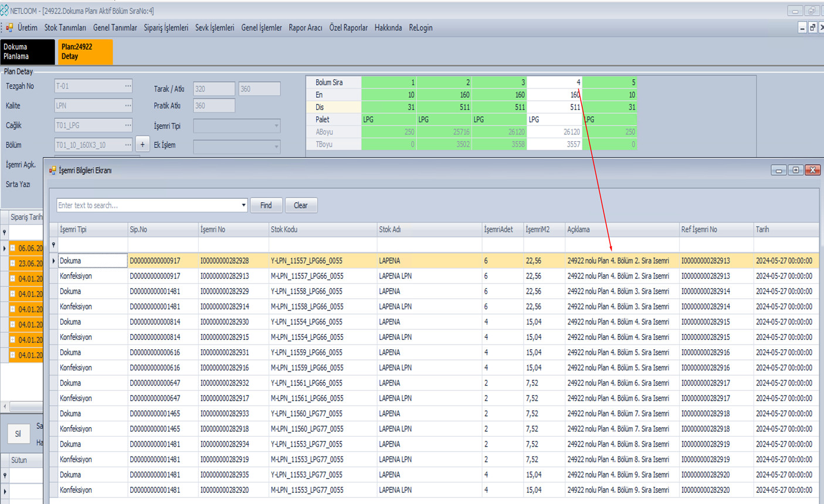The width and height of the screenshot is (824, 504).
Task: Click the filter row icon in the İşemri grid
Action: click(x=53, y=245)
